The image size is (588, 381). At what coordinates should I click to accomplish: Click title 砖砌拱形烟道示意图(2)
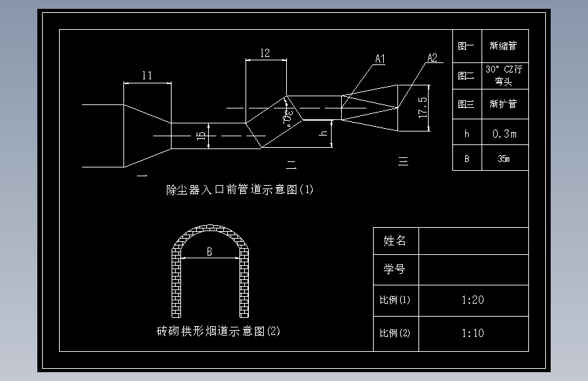(x=218, y=331)
